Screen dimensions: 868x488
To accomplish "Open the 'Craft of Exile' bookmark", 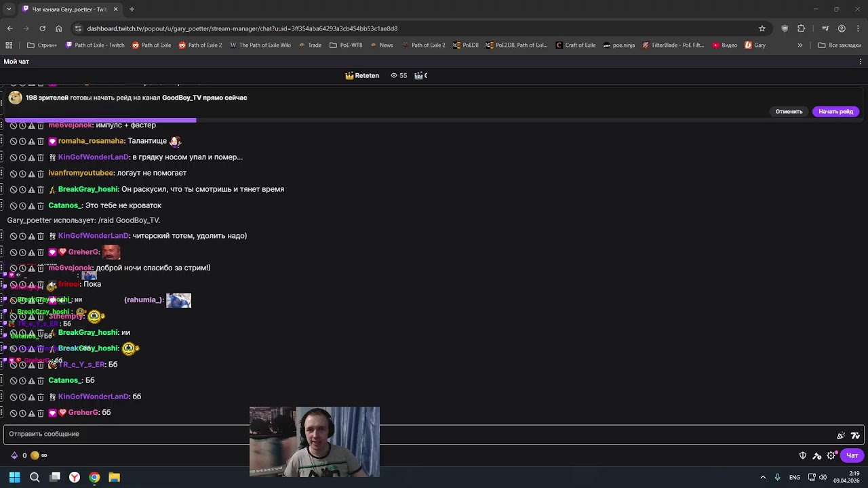I will [576, 45].
